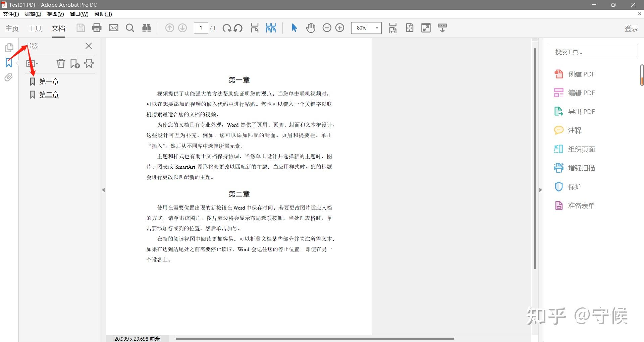Open the Find text magnifier icon
Screen dimensions: 644x342
130,28
